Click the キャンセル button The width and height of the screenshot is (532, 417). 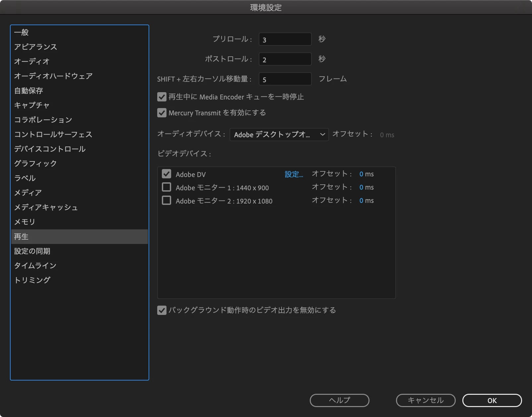426,400
